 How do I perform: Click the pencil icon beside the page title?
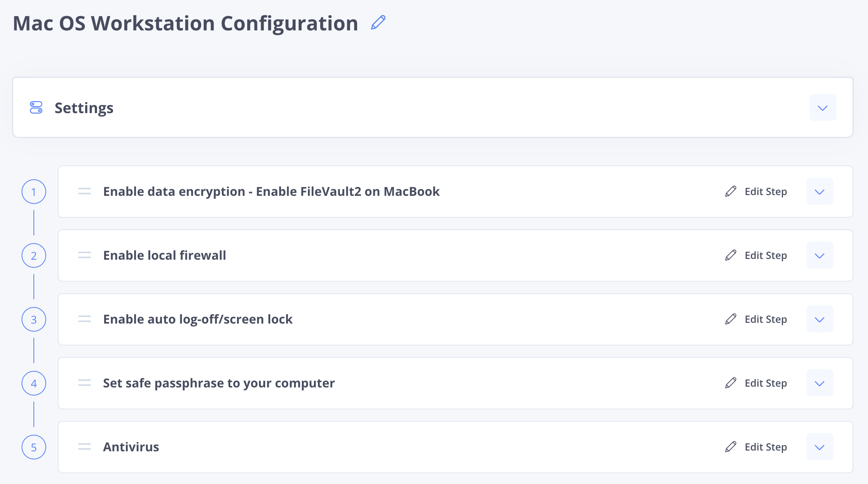point(378,23)
